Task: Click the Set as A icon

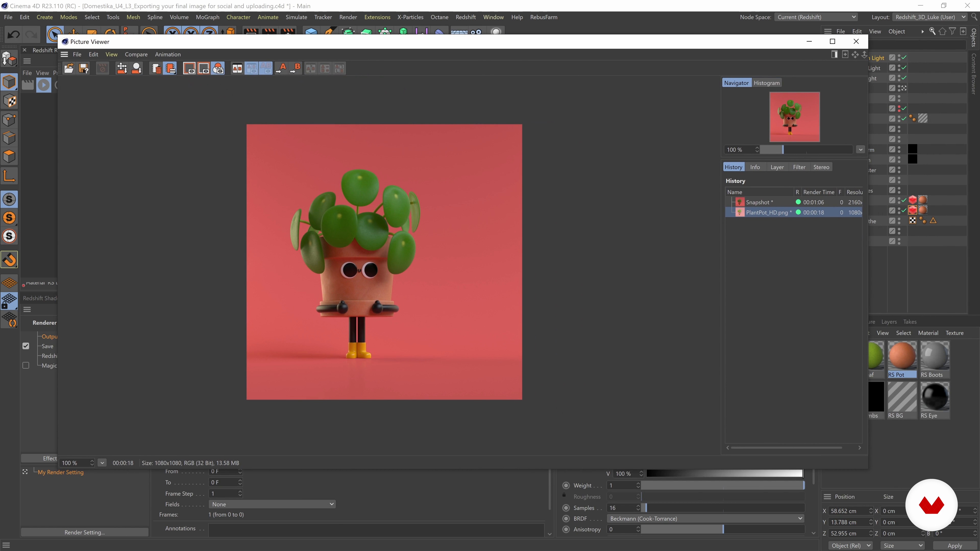Action: coord(281,68)
